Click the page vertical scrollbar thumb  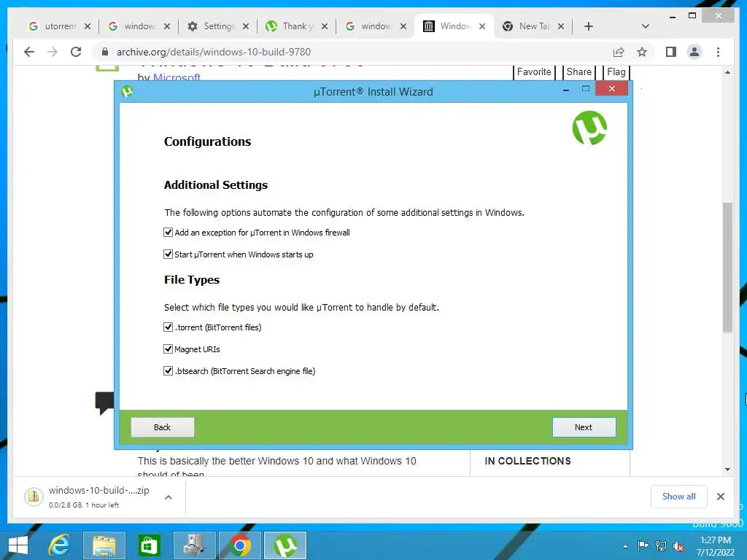pyautogui.click(x=727, y=267)
